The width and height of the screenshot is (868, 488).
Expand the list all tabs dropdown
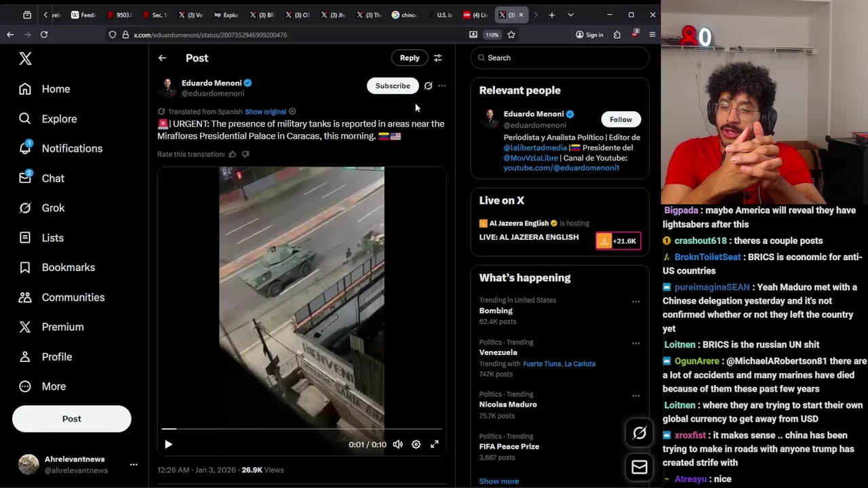(x=570, y=15)
